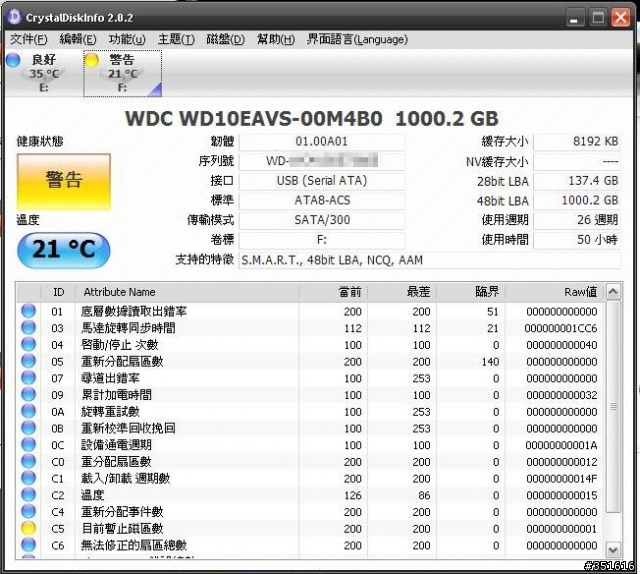This screenshot has height=574, width=640.
Task: Click status orb in row 07 尋道出錯率
Action: point(29,378)
